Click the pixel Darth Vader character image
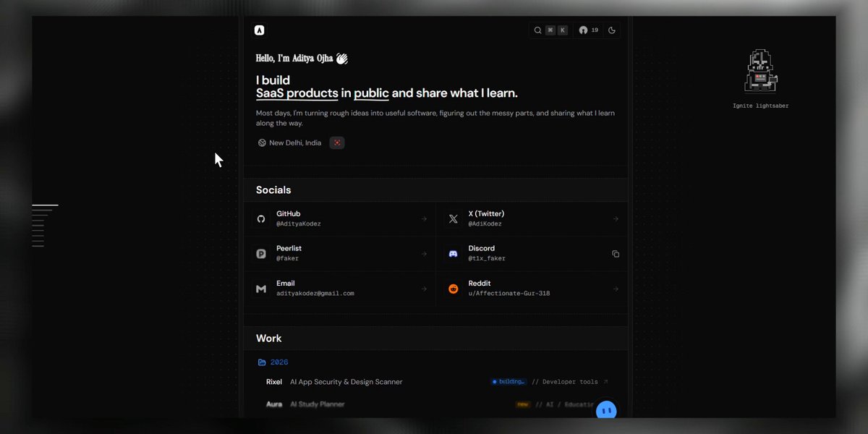 [x=760, y=71]
